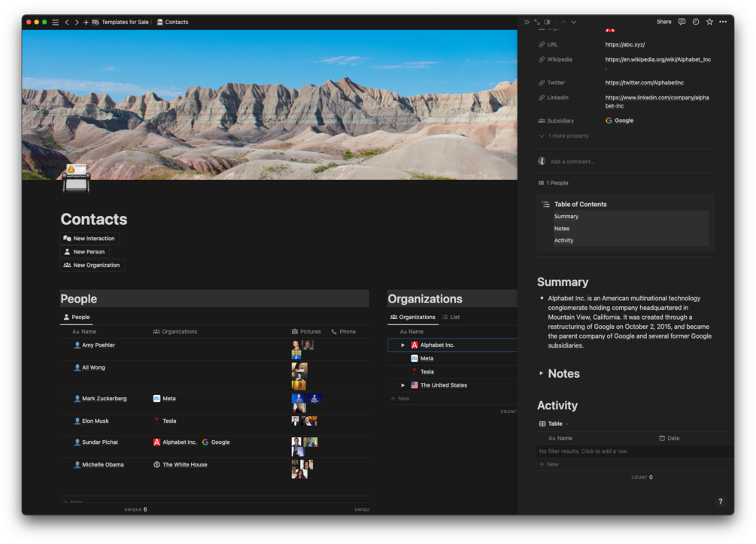This screenshot has width=756, height=544.
Task: Open the three-dot page options menu
Action: 723,22
